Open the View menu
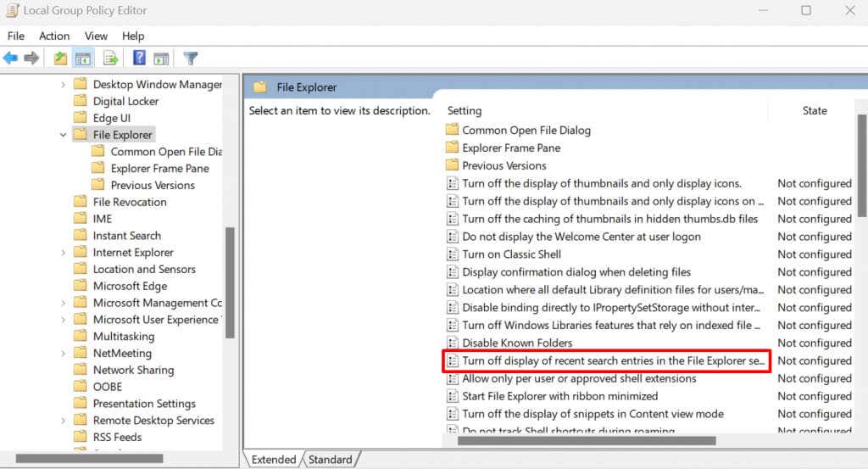This screenshot has width=868, height=469. tap(96, 36)
